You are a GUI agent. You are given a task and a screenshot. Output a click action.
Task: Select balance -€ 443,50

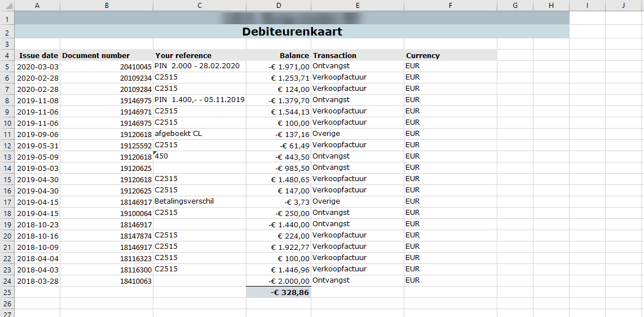279,157
